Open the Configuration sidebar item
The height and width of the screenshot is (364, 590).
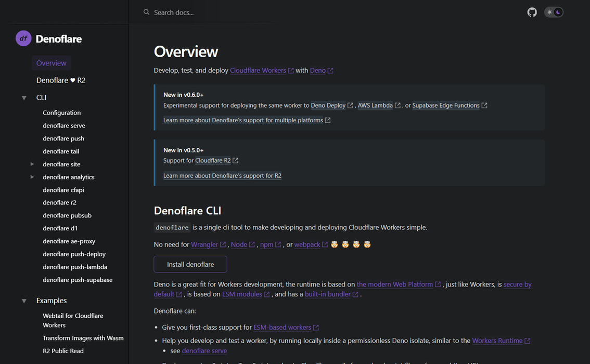(62, 112)
